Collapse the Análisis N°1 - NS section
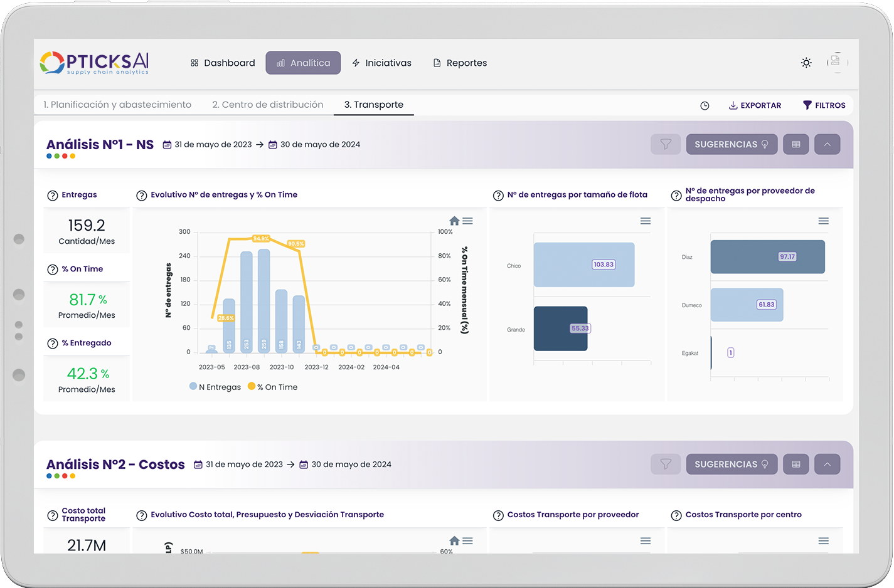 coord(827,144)
